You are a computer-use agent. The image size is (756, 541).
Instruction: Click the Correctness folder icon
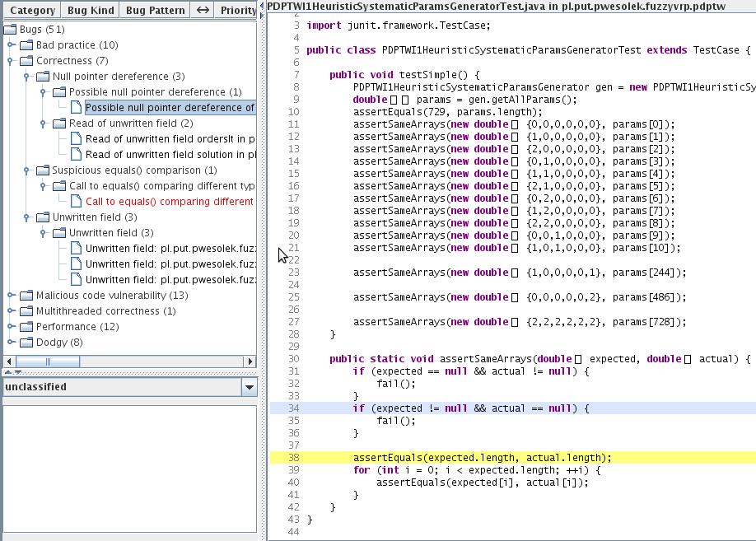26,61
